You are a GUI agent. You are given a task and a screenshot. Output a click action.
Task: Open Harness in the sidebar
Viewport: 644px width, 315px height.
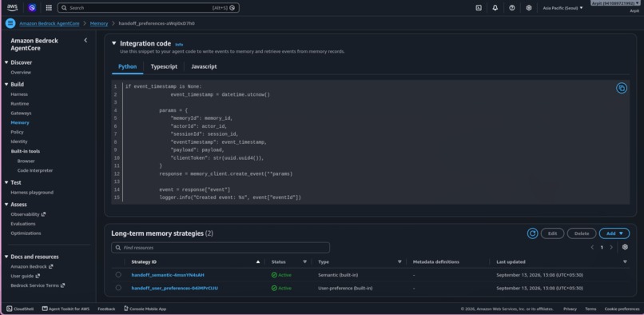(x=19, y=94)
